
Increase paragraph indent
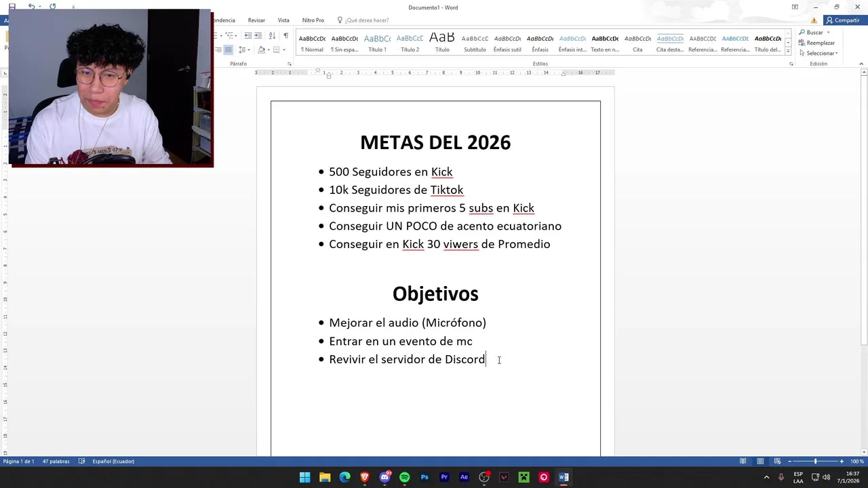[258, 35]
